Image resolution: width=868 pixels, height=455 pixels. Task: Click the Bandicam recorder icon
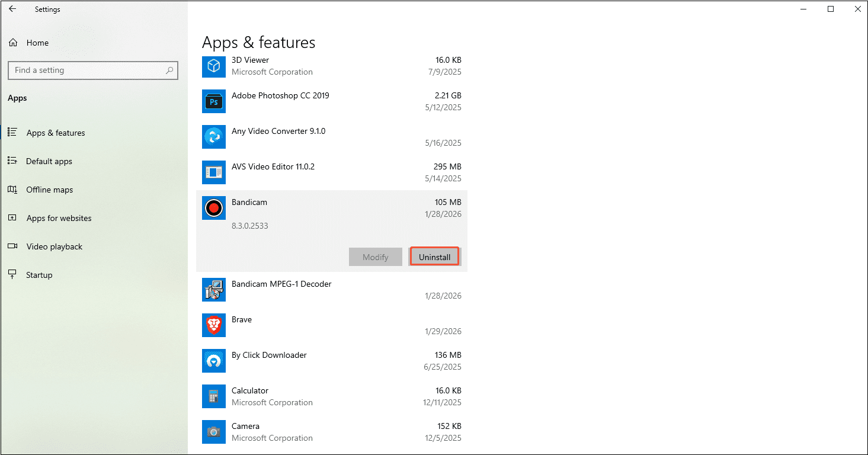(x=213, y=208)
